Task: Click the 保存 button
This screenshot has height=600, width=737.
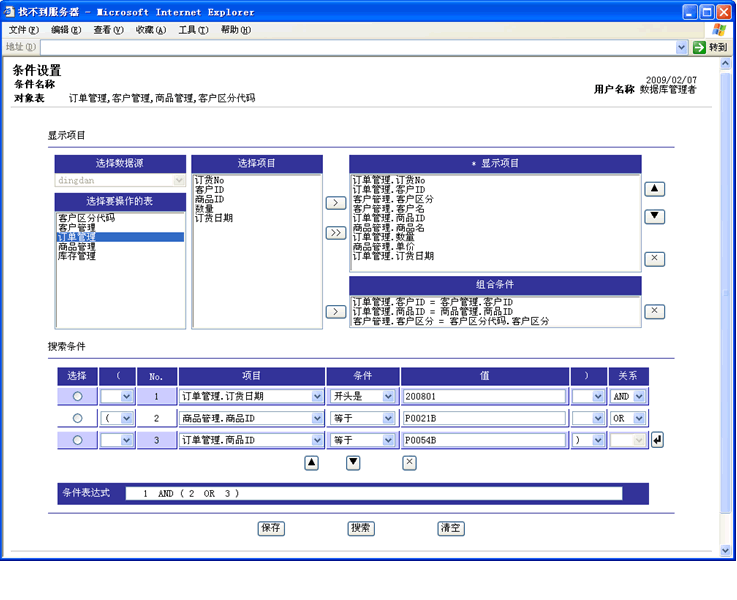Action: click(x=270, y=528)
